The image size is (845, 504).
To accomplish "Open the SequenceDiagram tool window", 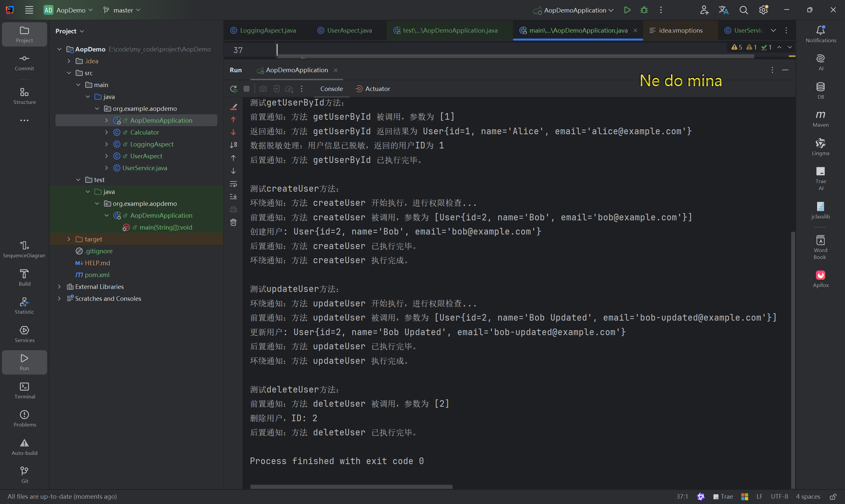I will pyautogui.click(x=24, y=249).
